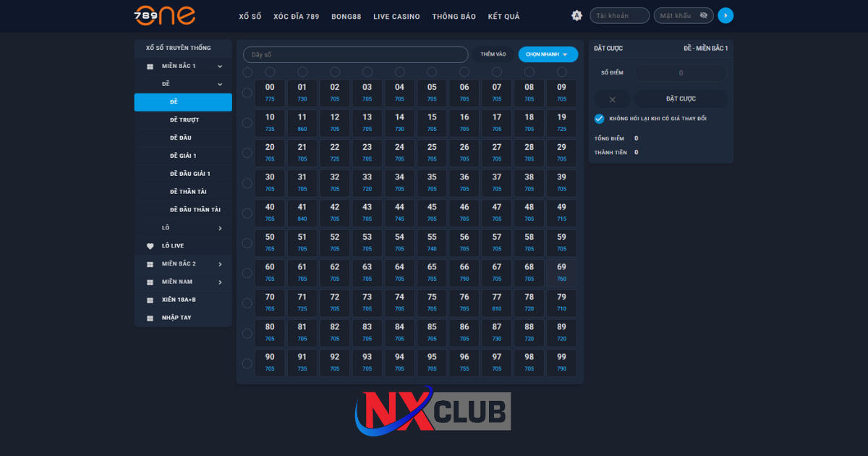The height and width of the screenshot is (456, 868).
Task: Click the grid icon next to Miền Bắc 1
Action: (150, 67)
